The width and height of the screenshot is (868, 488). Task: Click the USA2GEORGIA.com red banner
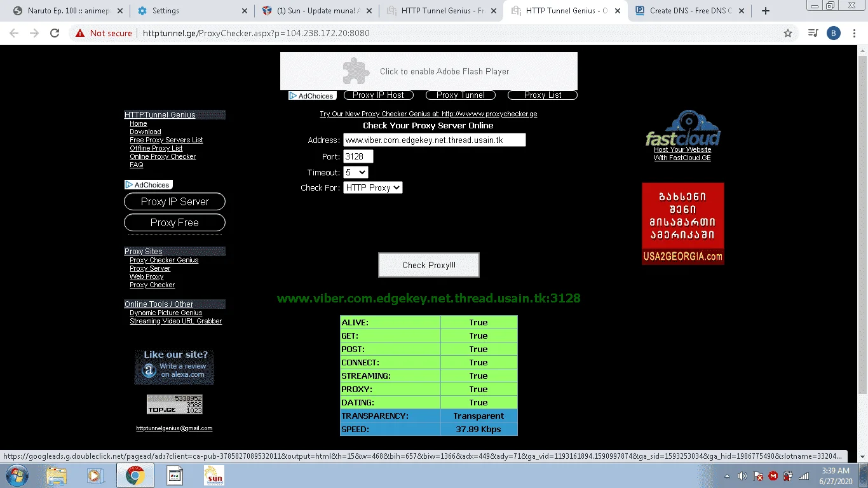(x=683, y=224)
